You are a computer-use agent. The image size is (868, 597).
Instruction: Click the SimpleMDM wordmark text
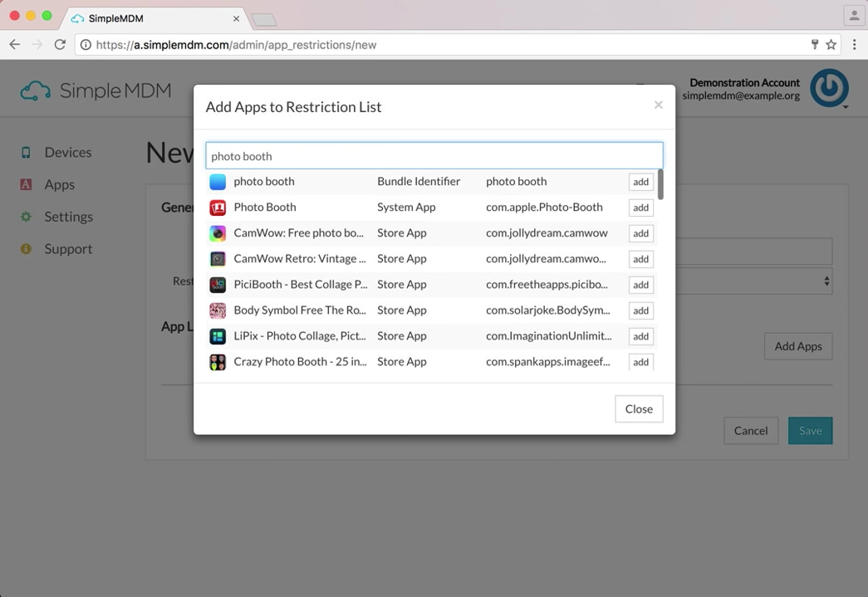(115, 91)
